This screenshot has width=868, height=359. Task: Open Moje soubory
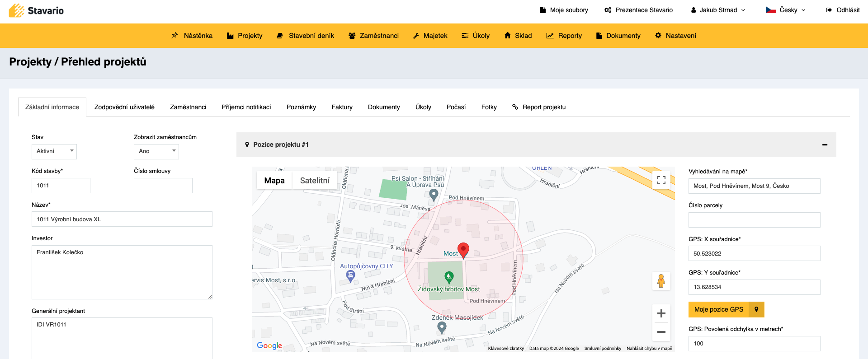[564, 10]
